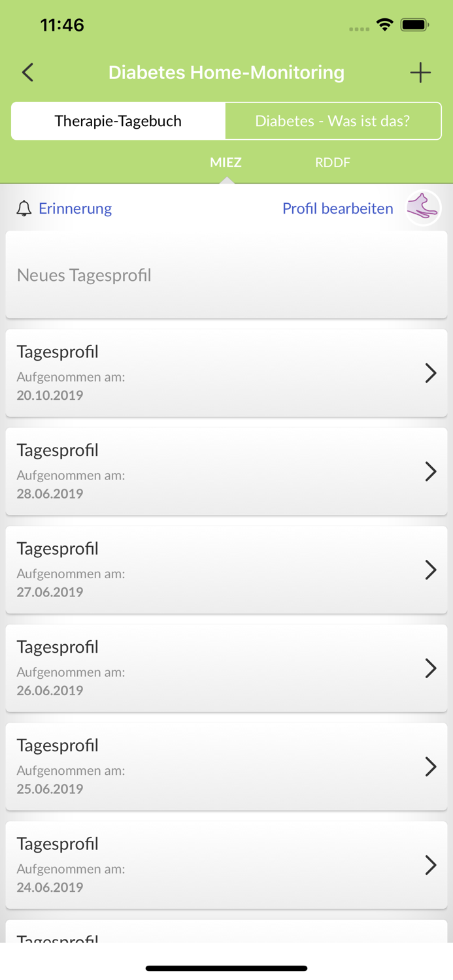453x980 pixels.
Task: Open the profile by tapping the cat avatar
Action: [424, 208]
